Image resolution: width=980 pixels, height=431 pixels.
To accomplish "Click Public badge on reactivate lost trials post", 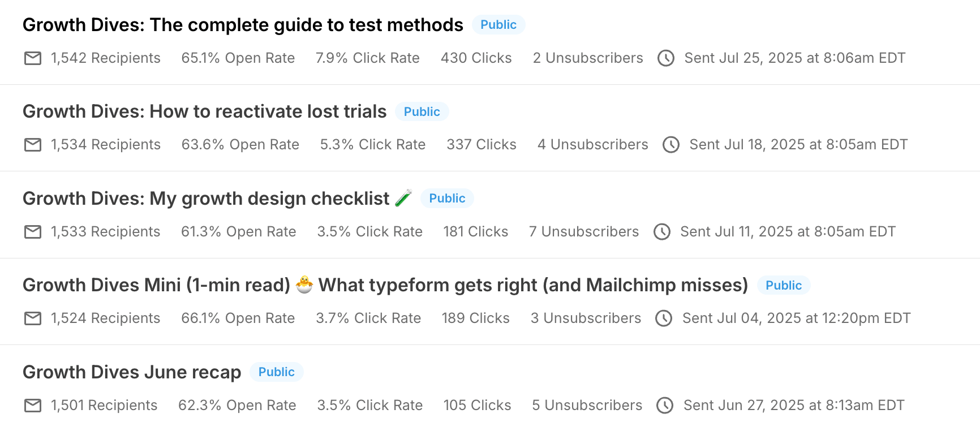I will tap(422, 112).
